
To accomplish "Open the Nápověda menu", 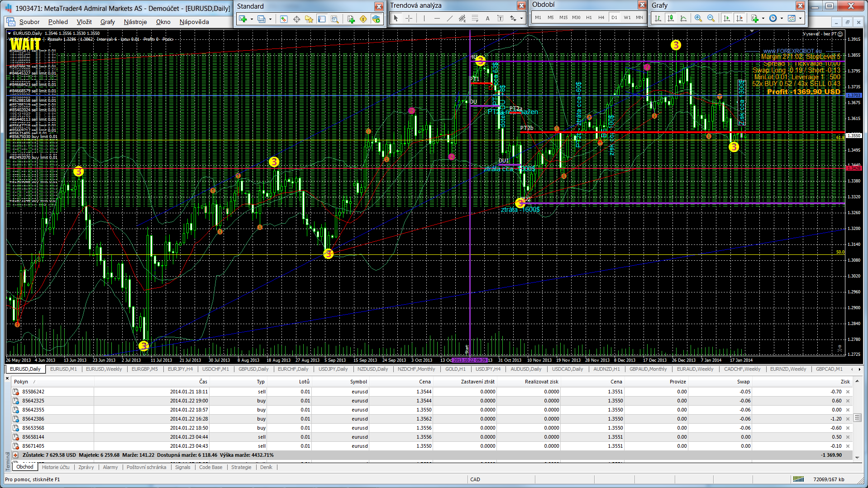I will [x=194, y=22].
